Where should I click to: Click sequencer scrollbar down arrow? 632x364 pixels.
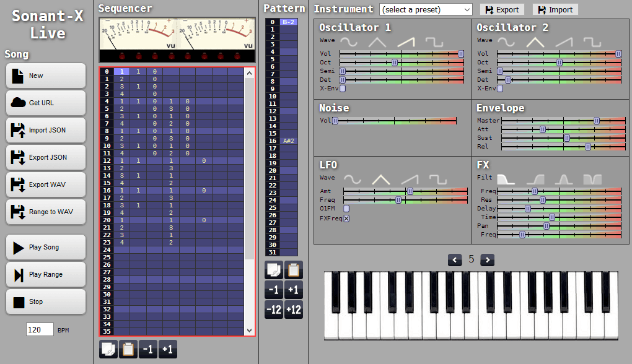[x=249, y=330]
